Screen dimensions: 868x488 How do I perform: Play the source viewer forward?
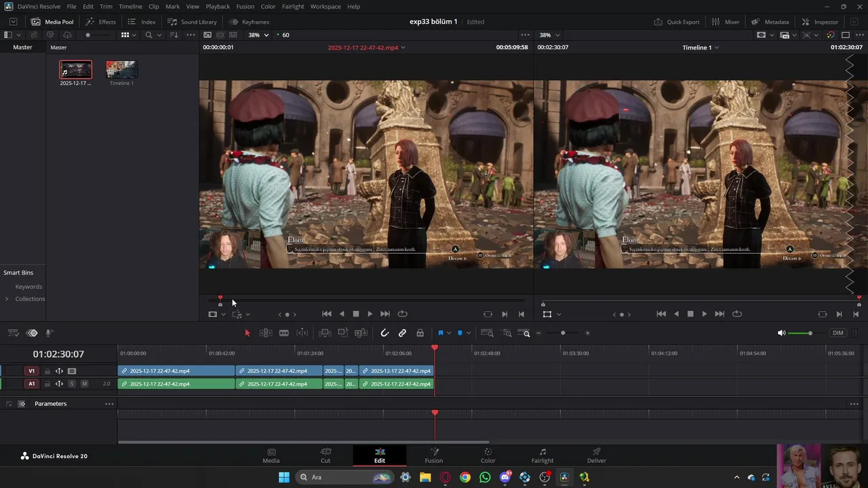[370, 314]
